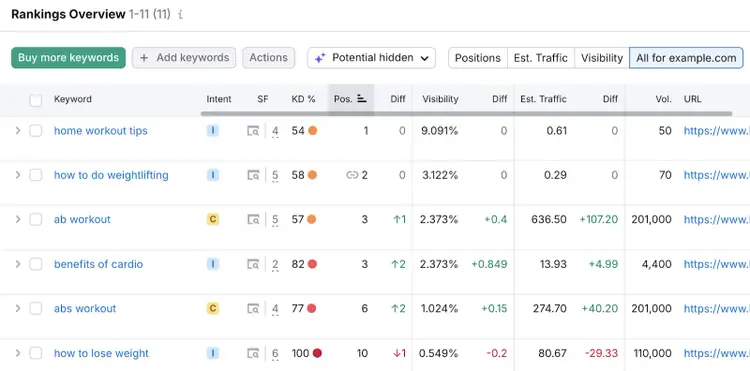Switch to the Positions tab
The width and height of the screenshot is (750, 371).
pos(477,58)
